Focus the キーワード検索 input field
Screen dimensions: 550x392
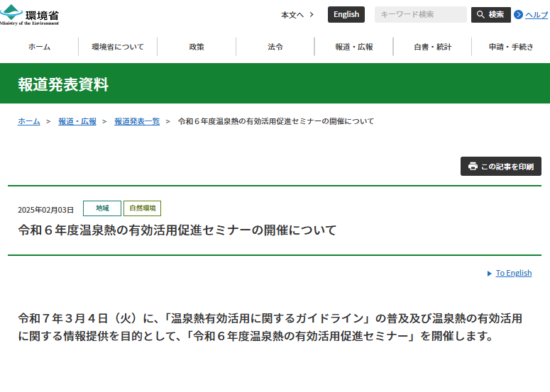point(421,14)
